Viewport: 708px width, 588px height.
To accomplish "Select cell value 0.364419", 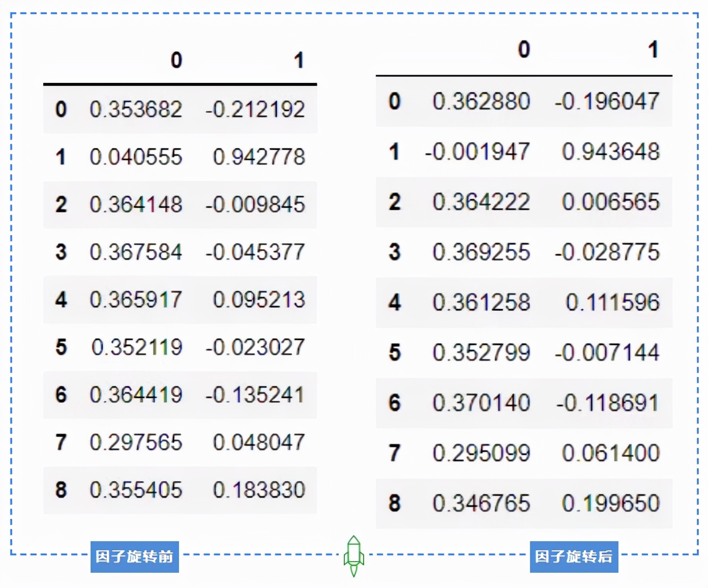I will tap(136, 395).
